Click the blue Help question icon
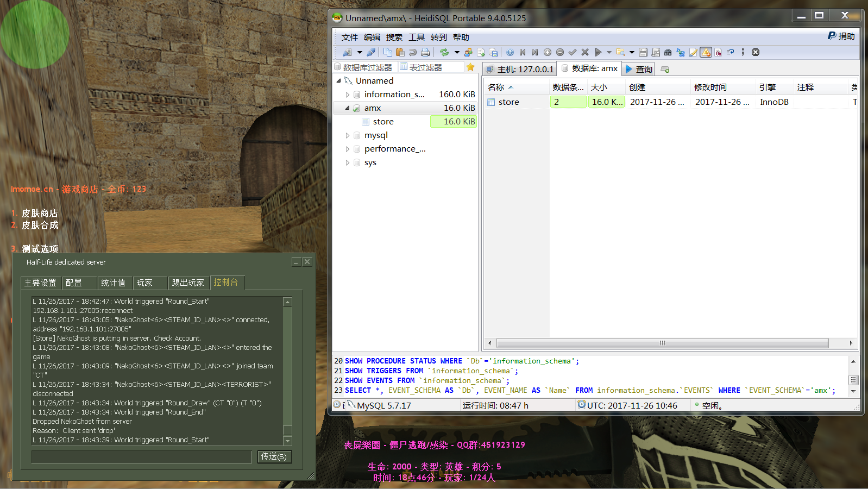Screen dimensions: 868x489 (x=510, y=52)
